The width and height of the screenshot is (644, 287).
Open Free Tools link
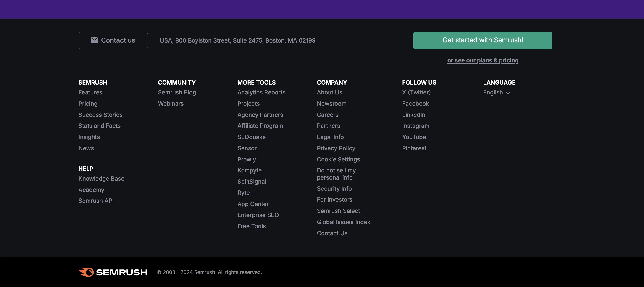252,226
